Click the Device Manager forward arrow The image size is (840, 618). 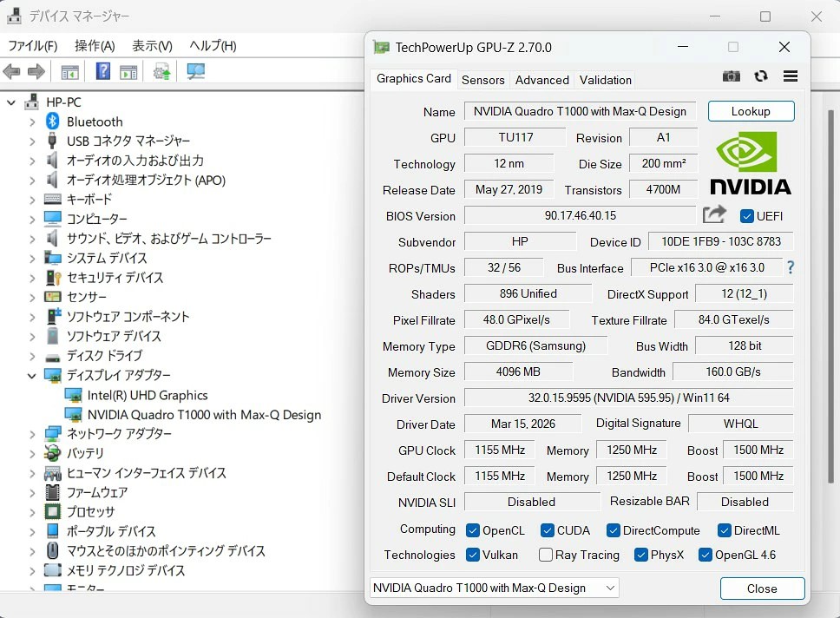pos(36,71)
